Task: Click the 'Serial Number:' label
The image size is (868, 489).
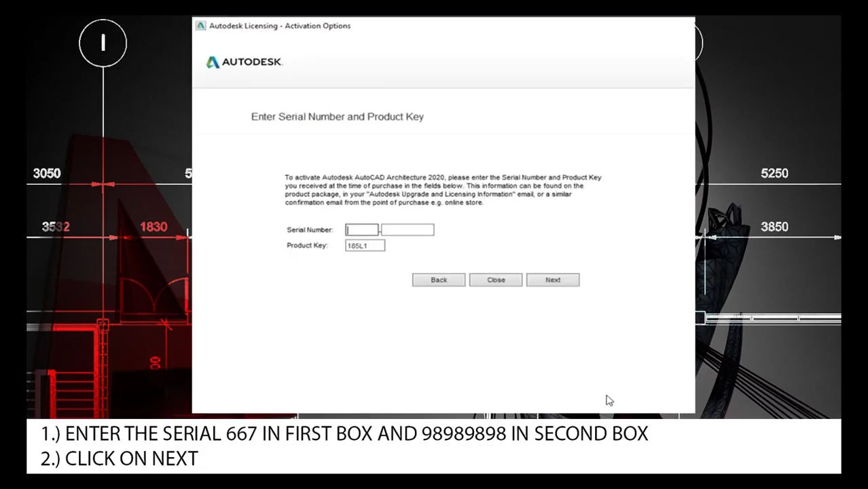Action: tap(310, 230)
